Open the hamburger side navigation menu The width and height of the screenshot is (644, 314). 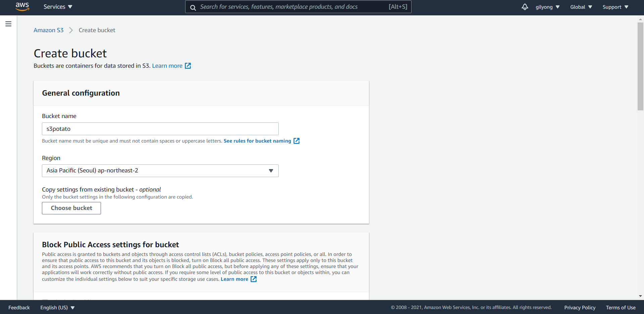pos(8,24)
